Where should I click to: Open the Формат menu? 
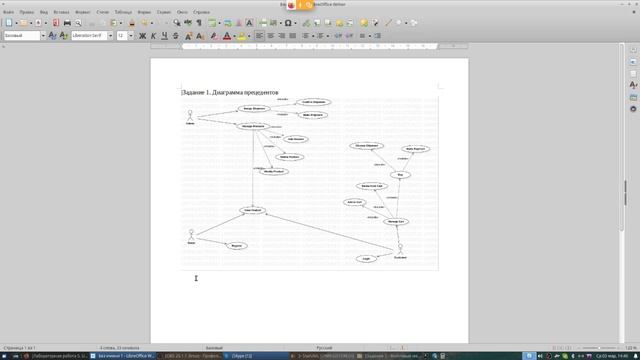pos(82,12)
